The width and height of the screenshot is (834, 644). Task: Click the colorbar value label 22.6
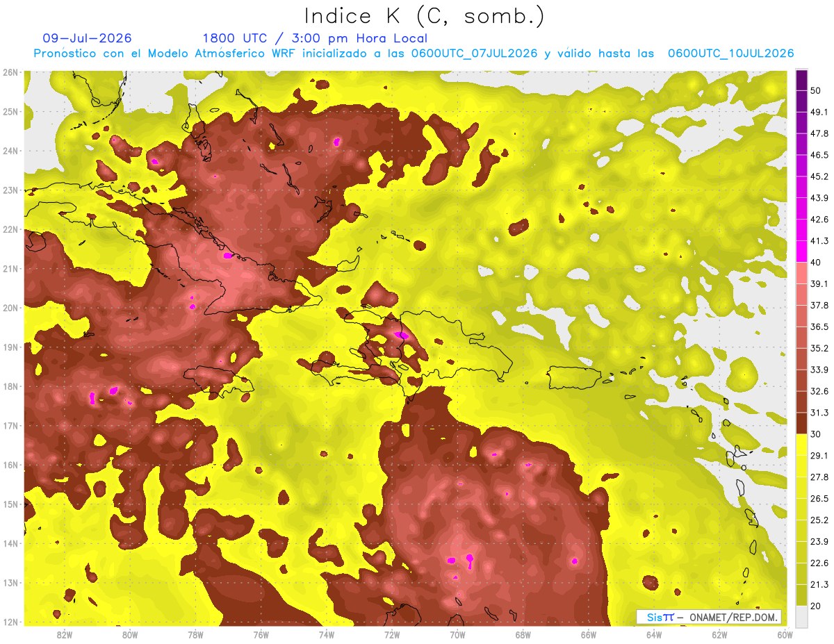(x=819, y=563)
